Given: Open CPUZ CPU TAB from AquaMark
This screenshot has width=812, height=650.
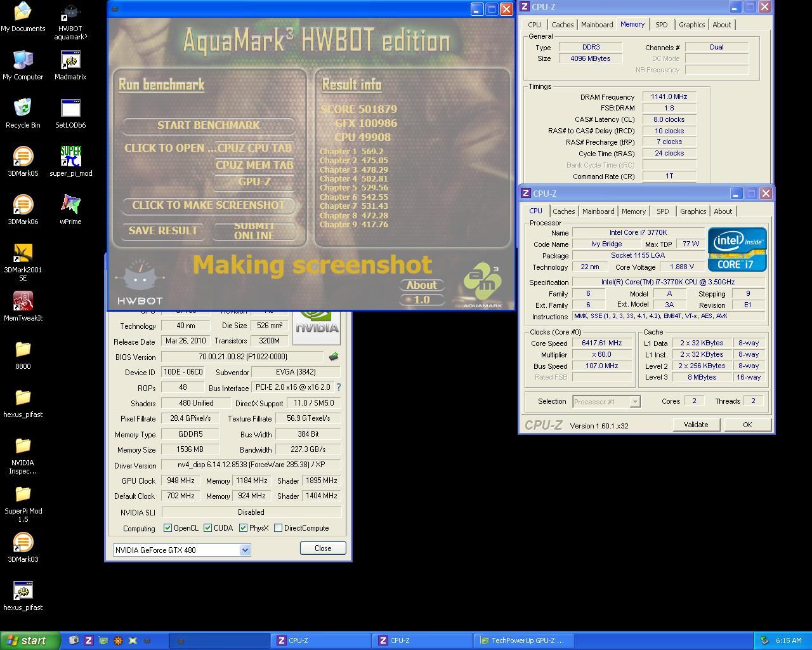Looking at the screenshot, I should click(254, 148).
